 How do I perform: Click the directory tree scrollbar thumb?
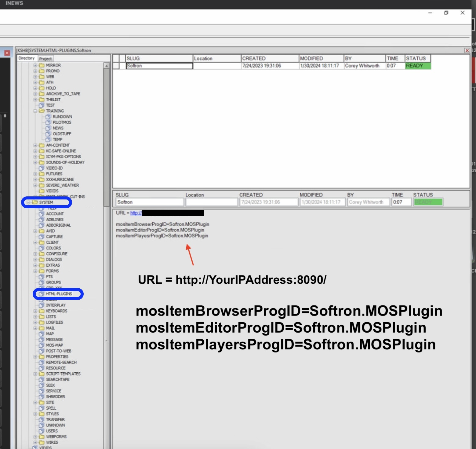[106, 137]
